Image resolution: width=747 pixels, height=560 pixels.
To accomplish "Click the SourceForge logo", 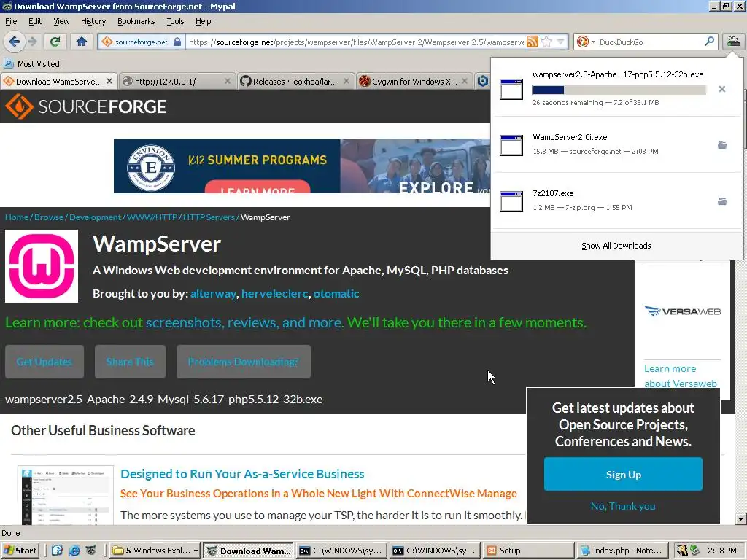I will [86, 106].
